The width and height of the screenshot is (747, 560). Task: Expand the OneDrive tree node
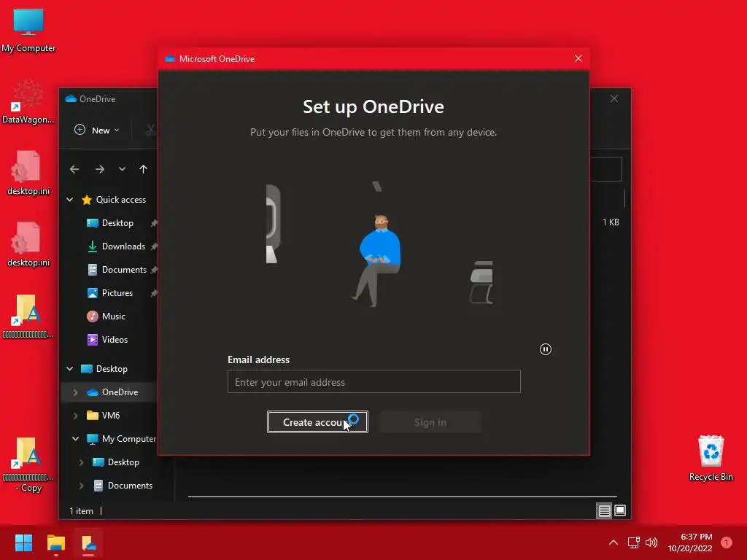tap(75, 392)
